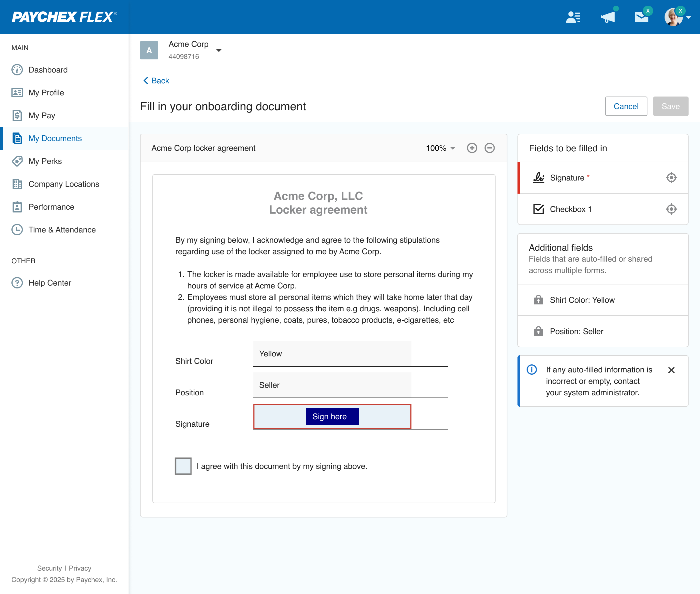Click the Time & Attendance clock icon

(17, 230)
